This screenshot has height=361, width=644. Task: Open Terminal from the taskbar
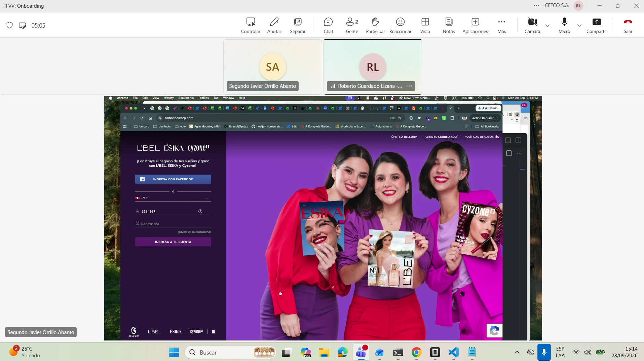398,352
